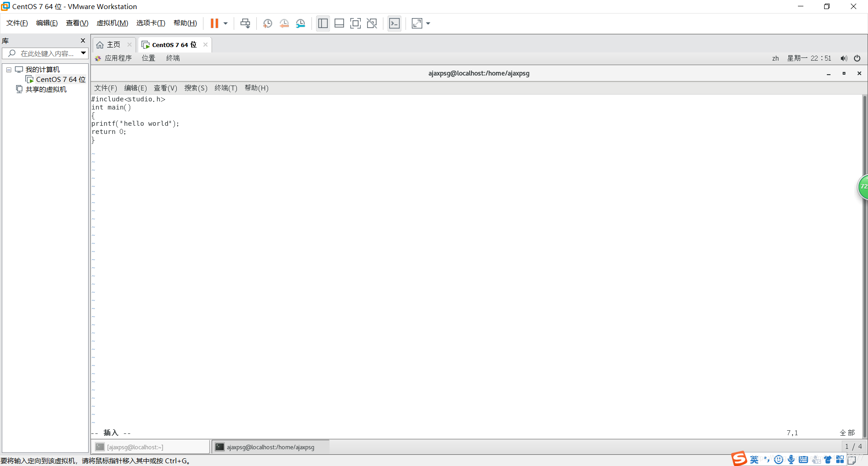
Task: Click Sogou microphone voice input icon
Action: click(x=791, y=460)
